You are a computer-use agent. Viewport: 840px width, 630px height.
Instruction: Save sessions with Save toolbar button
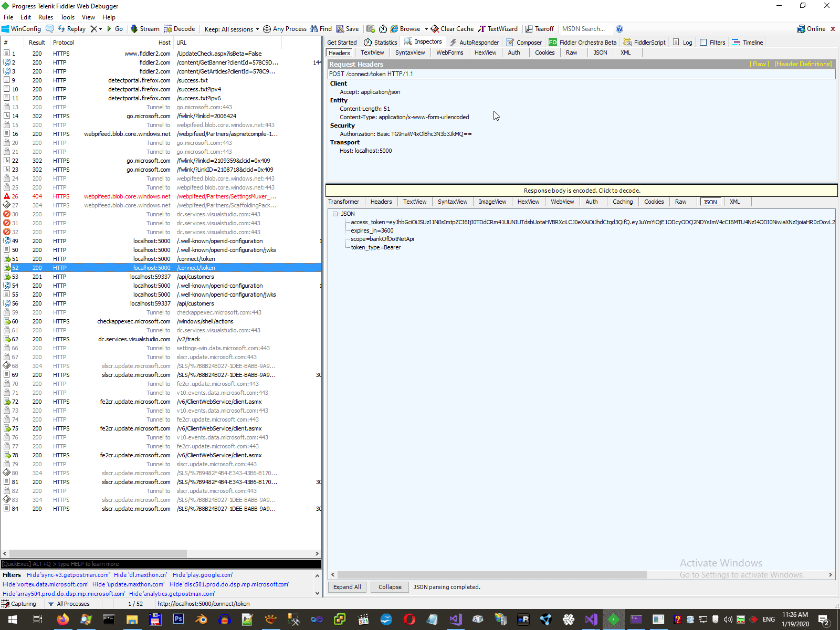(x=348, y=29)
